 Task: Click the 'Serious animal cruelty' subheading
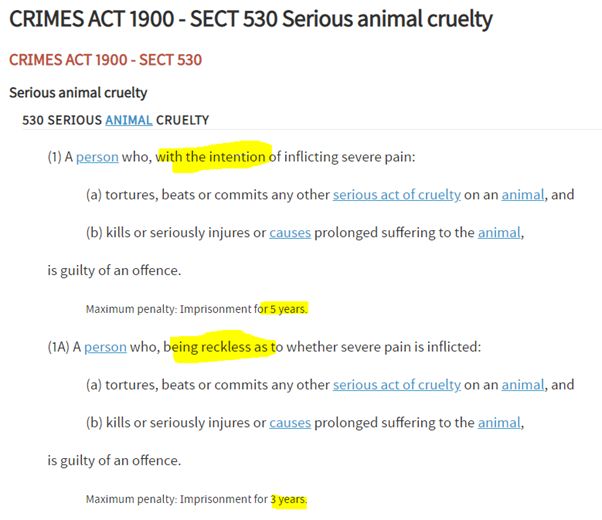pyautogui.click(x=78, y=93)
